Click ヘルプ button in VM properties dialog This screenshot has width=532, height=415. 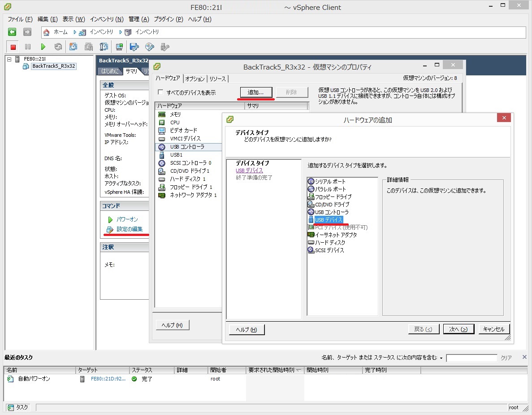point(173,325)
